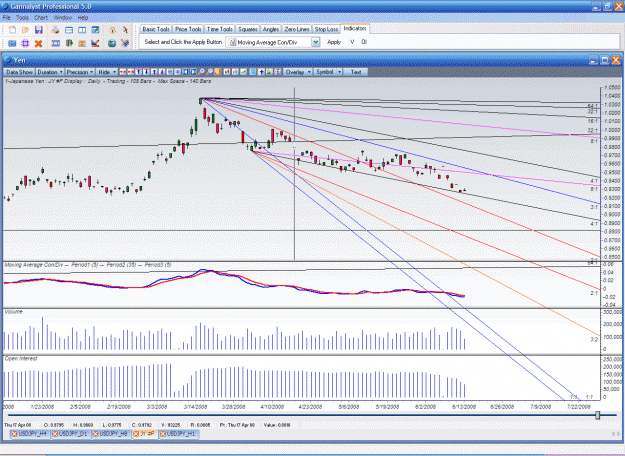Expand the Duration dropdown
This screenshot has height=456, width=625.
[x=50, y=72]
